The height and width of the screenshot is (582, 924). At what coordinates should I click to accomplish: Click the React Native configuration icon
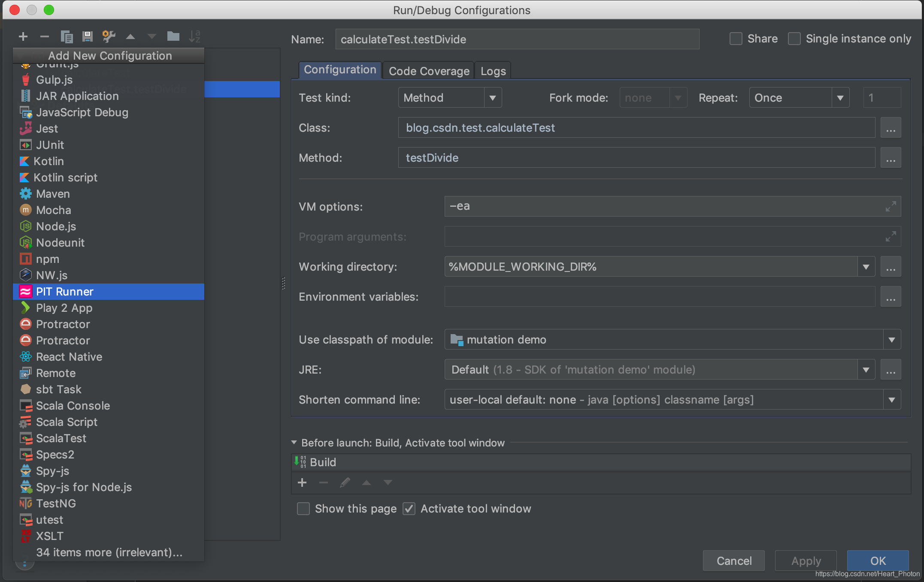[25, 357]
